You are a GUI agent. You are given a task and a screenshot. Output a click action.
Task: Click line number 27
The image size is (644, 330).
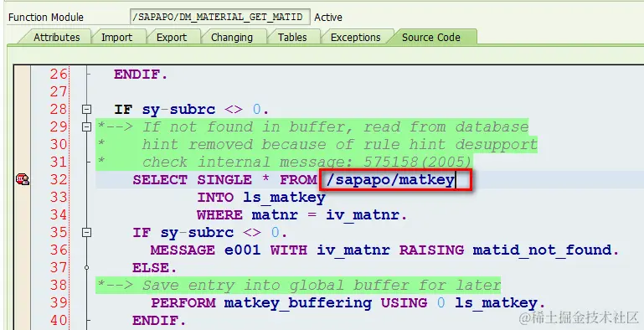[x=58, y=92]
